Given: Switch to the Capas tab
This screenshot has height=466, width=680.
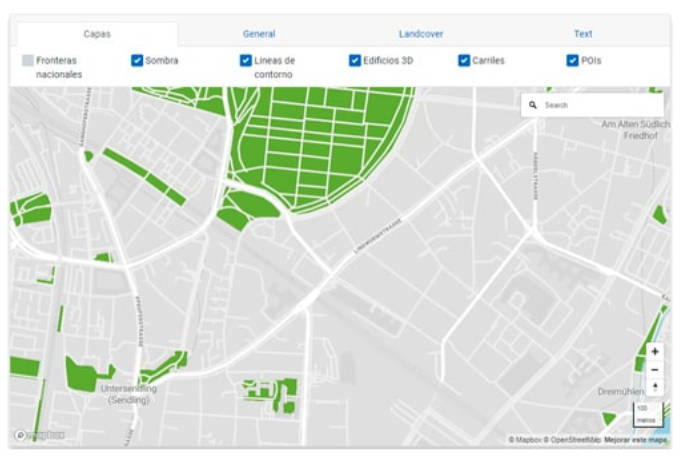Looking at the screenshot, I should [x=97, y=34].
